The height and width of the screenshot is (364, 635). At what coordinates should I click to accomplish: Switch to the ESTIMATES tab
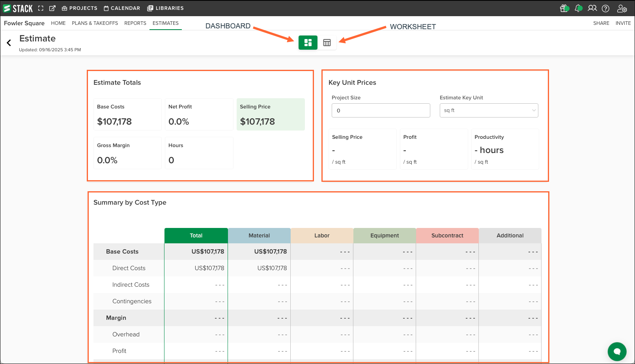[x=165, y=23]
